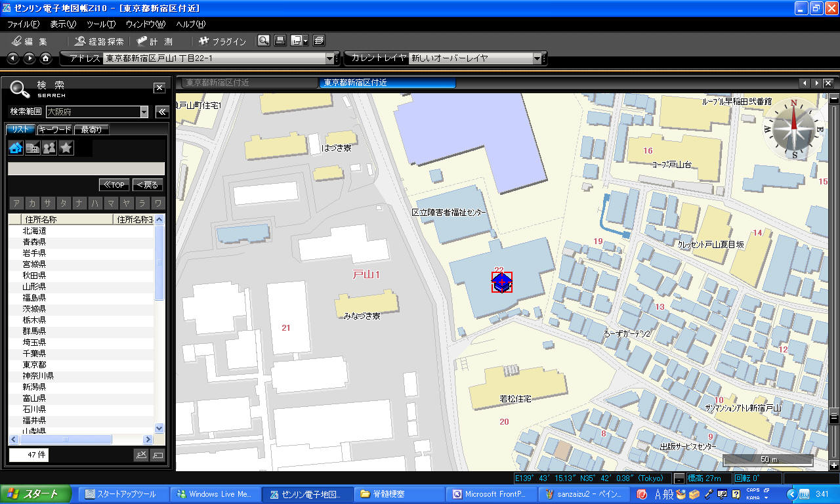Click the 標高 27m elevation status field
840x504 pixels.
pos(708,478)
